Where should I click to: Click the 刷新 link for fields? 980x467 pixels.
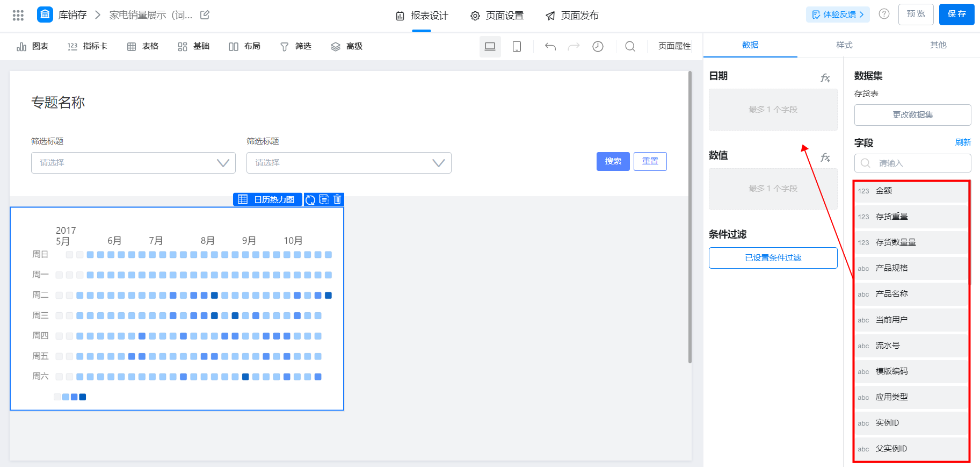point(963,142)
